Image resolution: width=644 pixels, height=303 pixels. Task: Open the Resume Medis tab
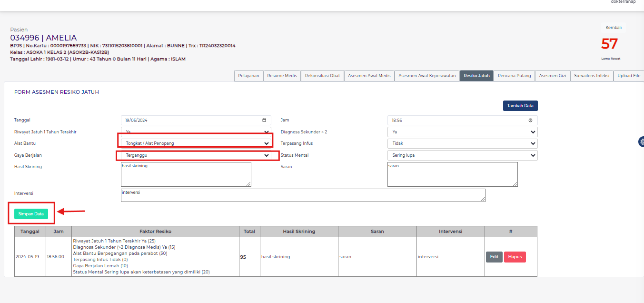[x=282, y=76]
